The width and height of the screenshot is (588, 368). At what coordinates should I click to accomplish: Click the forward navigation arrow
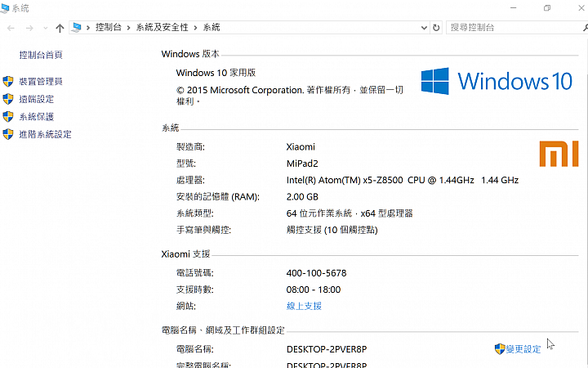tap(29, 28)
